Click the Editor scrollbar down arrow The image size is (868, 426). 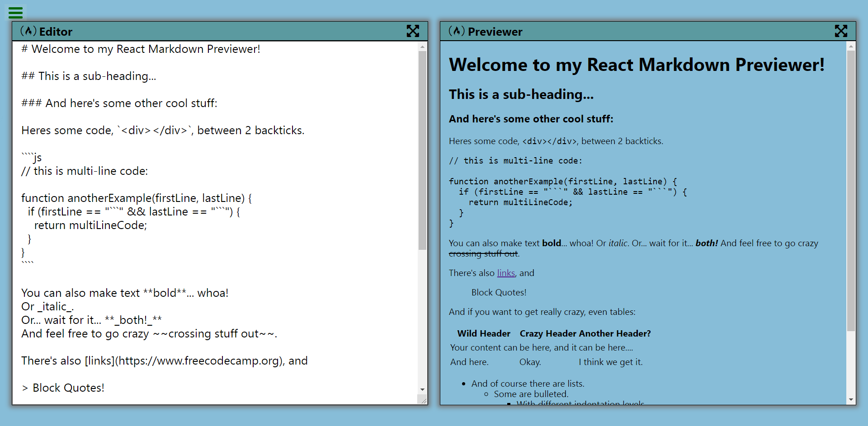click(422, 389)
